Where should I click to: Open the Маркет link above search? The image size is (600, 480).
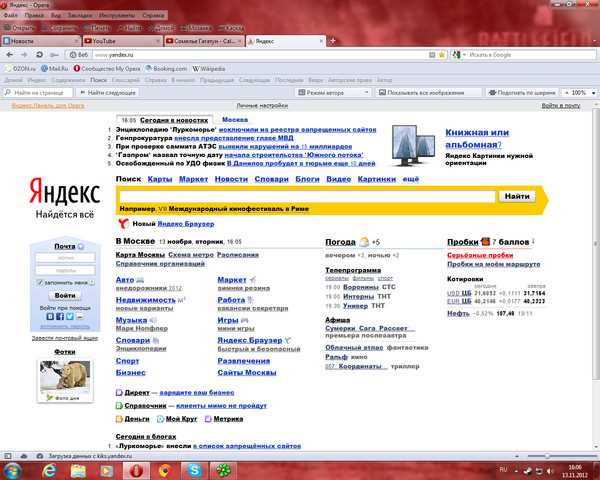[193, 179]
